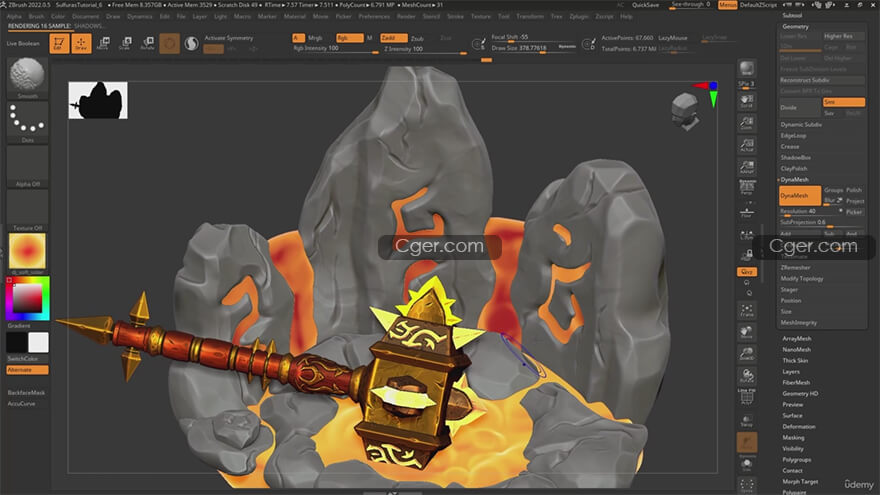Screen dimensions: 880x495
Task: Toggle the M material mode
Action: pyautogui.click(x=369, y=38)
